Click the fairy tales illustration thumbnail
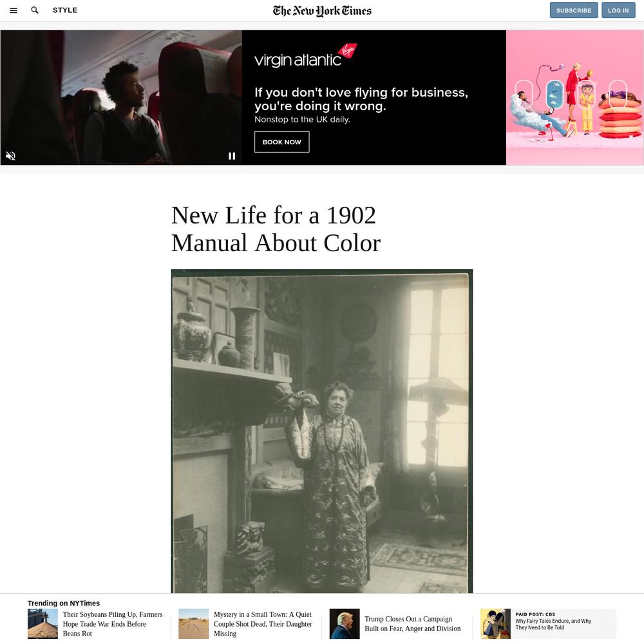644x644 pixels. click(x=495, y=623)
